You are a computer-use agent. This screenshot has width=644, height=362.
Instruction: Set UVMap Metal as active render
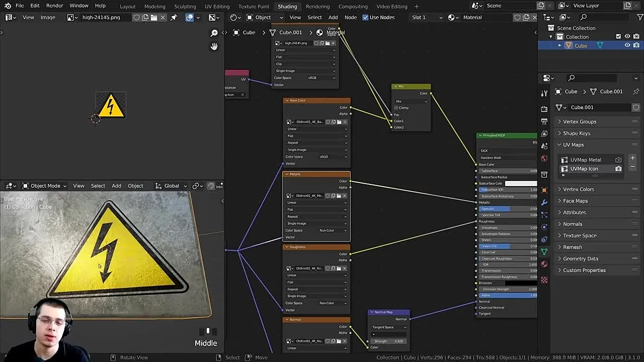(x=618, y=160)
